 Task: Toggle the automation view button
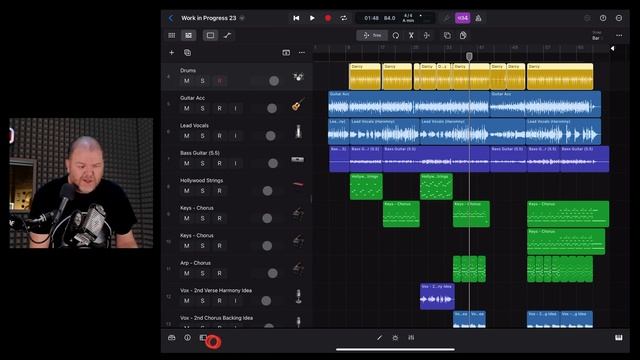(x=227, y=36)
